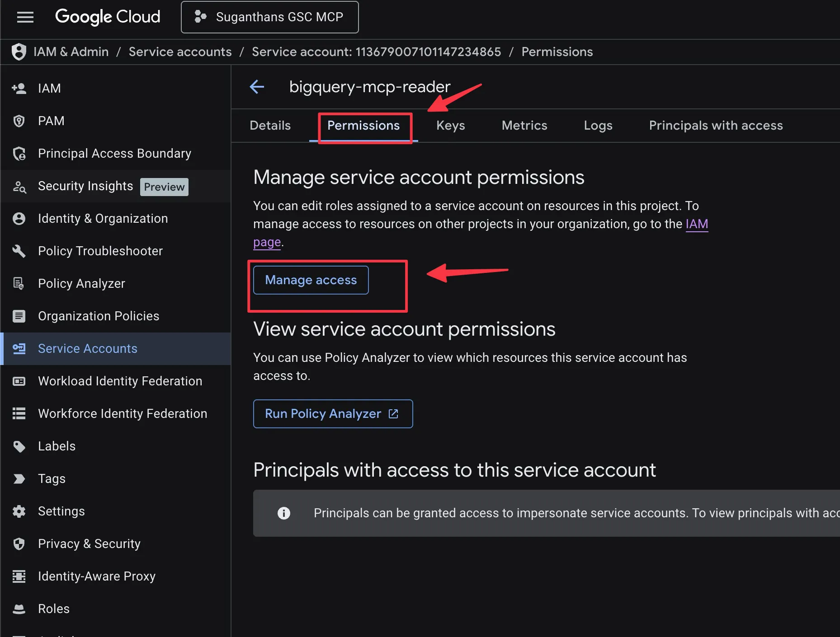The width and height of the screenshot is (840, 637).
Task: Click the Labels tag icon
Action: [x=19, y=446]
